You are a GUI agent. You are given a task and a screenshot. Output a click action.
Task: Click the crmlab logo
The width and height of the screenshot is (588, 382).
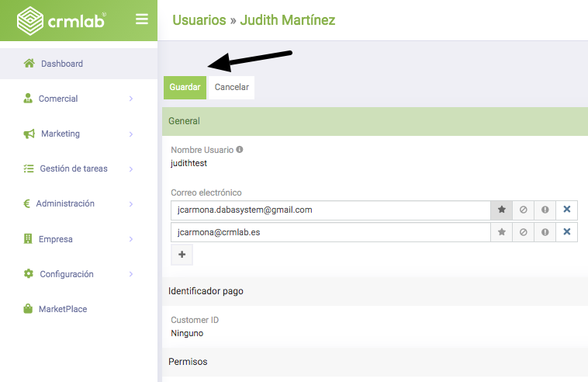click(62, 21)
